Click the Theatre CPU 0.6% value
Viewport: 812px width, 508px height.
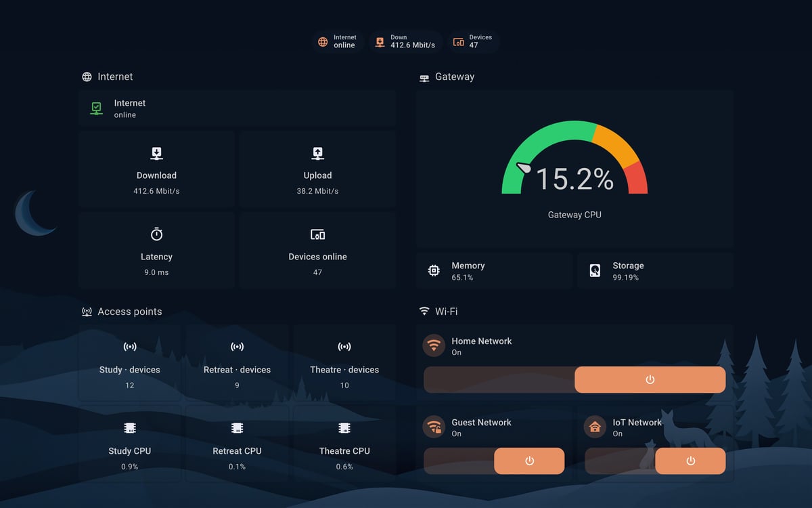[x=344, y=467]
